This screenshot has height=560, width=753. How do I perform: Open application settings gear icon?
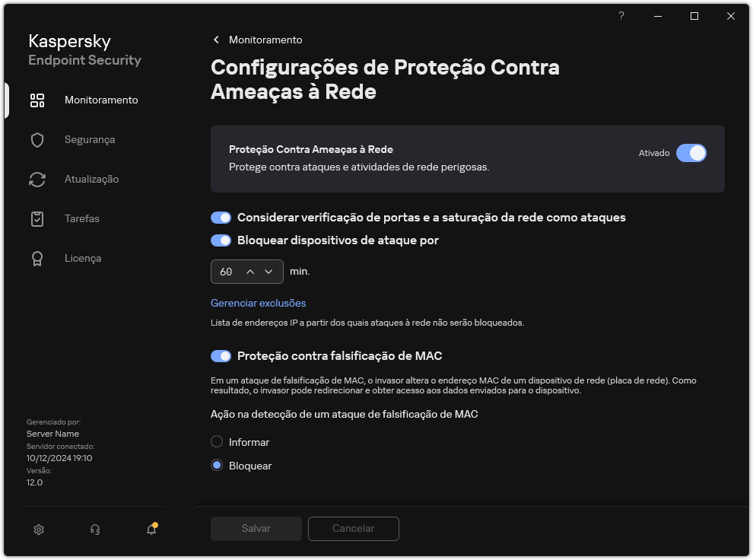click(39, 529)
